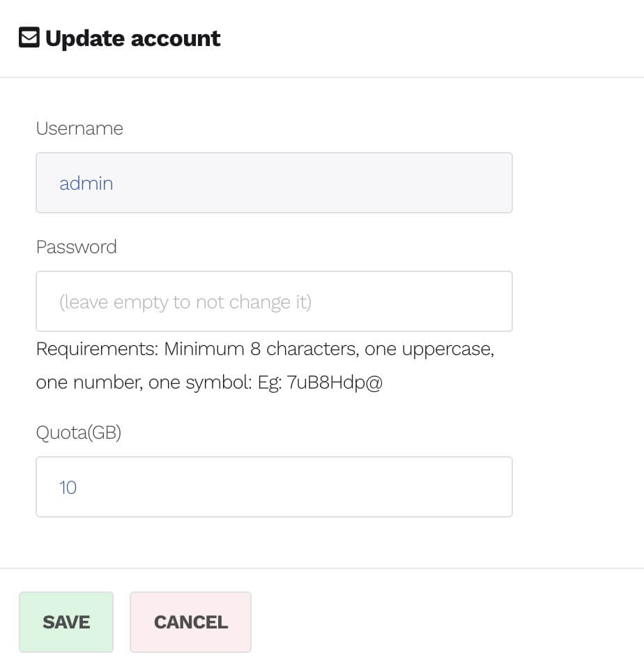Image resolution: width=644 pixels, height=671 pixels.
Task: Click the Minimum 8 characters hint text
Action: click(261, 349)
